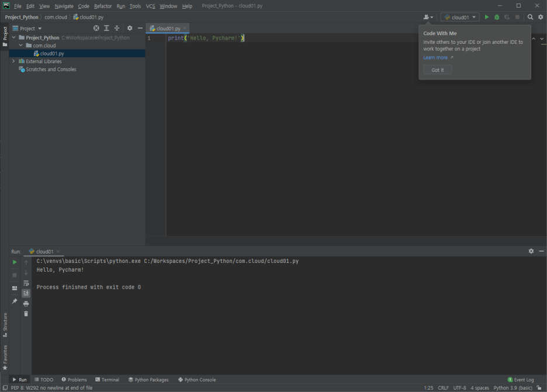Toggle scroll to end of output
This screenshot has height=392, width=547.
click(x=26, y=293)
